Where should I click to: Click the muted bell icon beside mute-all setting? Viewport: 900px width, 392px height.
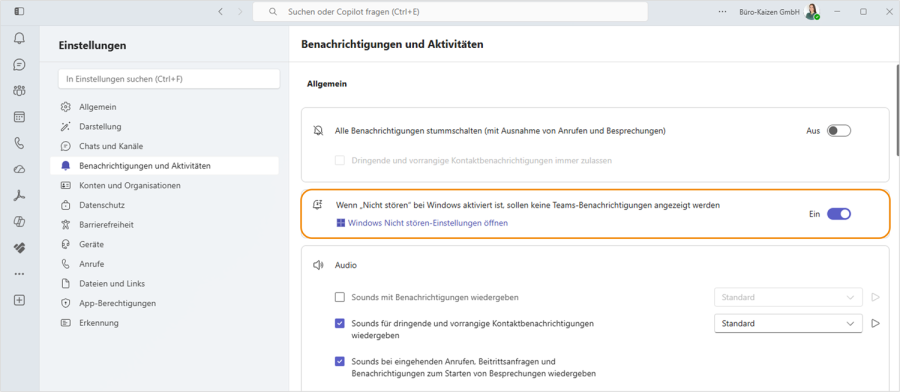click(318, 131)
